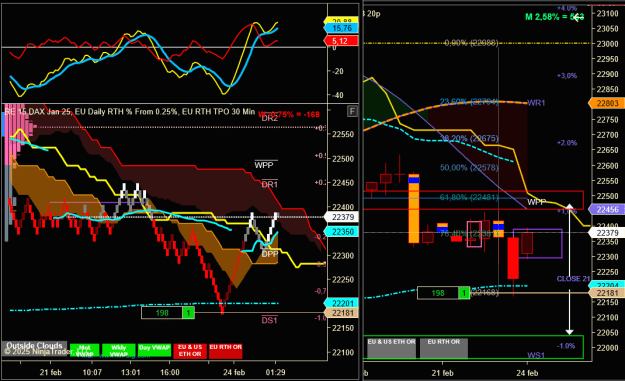Image resolution: width=625 pixels, height=381 pixels.
Task: Click the DS1 pivot label
Action: 269,320
